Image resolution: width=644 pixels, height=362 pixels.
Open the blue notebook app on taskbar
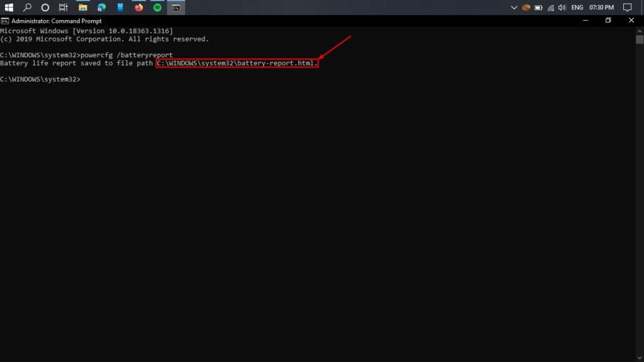pos(120,8)
